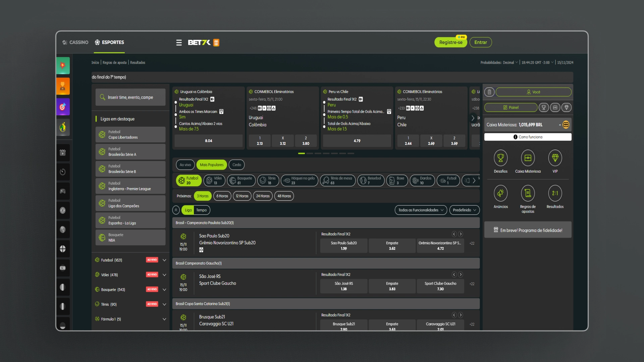
Task: Bet on Sao Paulo Sub20 at 1.59
Action: pyautogui.click(x=344, y=246)
